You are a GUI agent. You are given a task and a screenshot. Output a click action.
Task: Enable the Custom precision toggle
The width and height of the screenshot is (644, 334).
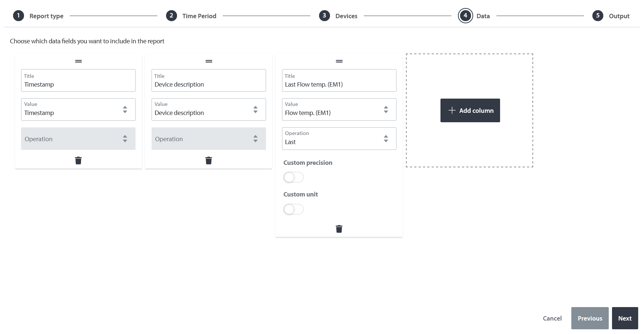click(293, 177)
